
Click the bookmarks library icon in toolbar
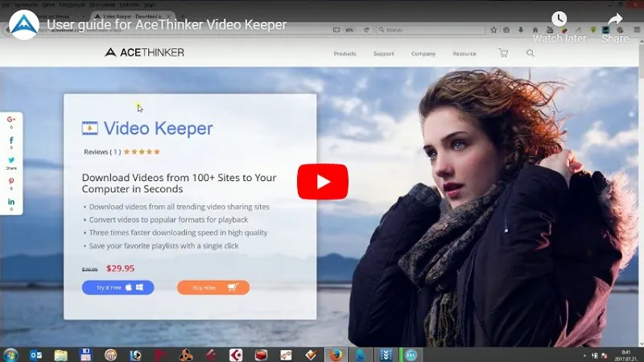point(506,30)
